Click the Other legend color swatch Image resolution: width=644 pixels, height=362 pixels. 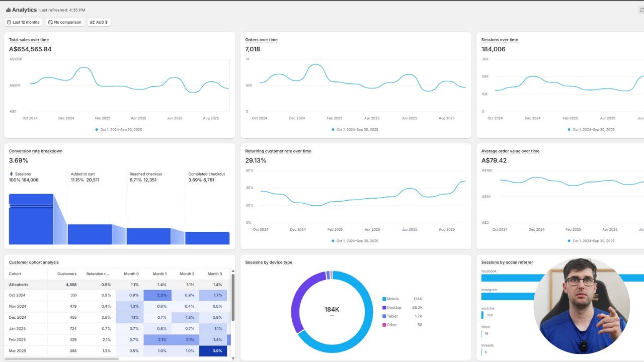click(384, 325)
